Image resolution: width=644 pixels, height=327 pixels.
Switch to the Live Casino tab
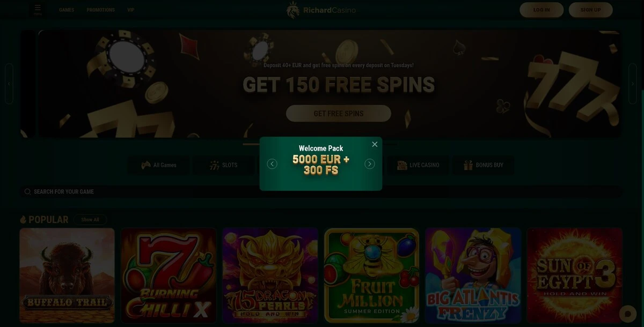click(418, 165)
